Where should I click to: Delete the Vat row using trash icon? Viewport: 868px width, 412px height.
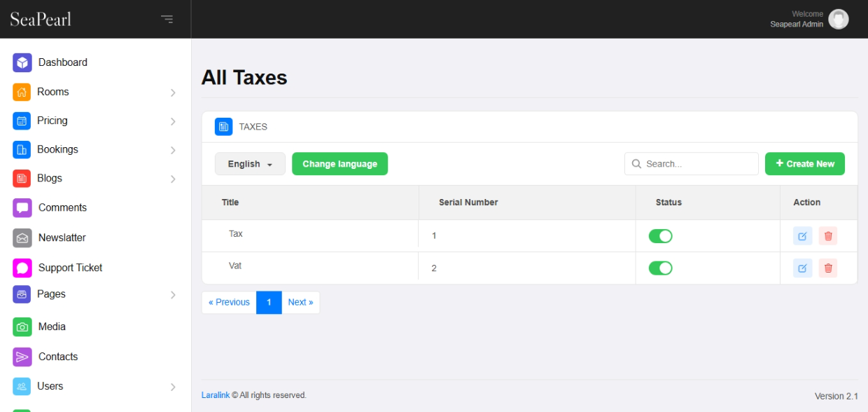[x=828, y=268]
